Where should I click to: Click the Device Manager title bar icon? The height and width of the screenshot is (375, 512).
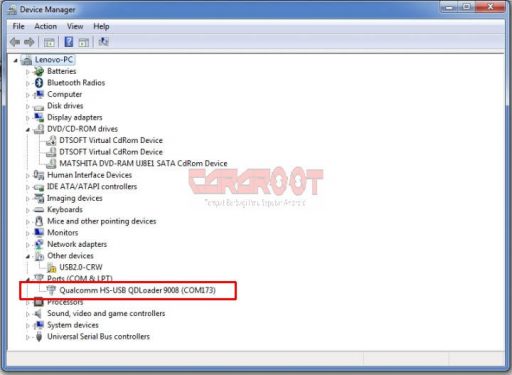[x=12, y=10]
